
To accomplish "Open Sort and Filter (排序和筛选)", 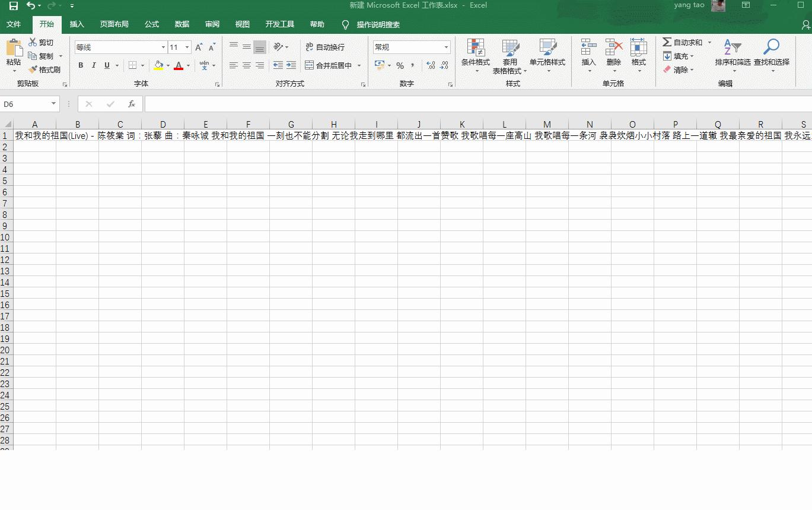I will pos(733,56).
